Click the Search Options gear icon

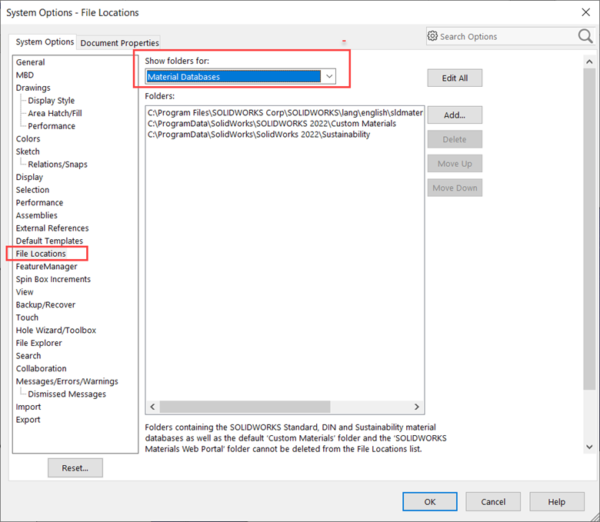[432, 36]
